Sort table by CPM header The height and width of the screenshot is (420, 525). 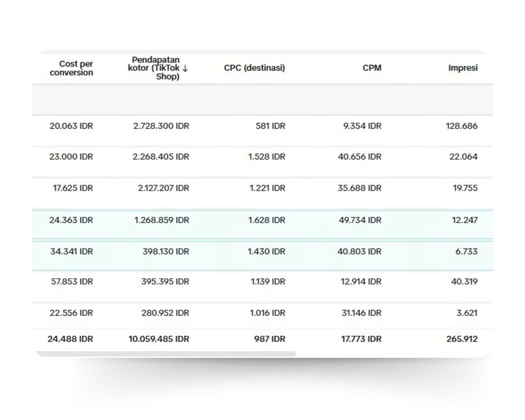click(x=372, y=68)
